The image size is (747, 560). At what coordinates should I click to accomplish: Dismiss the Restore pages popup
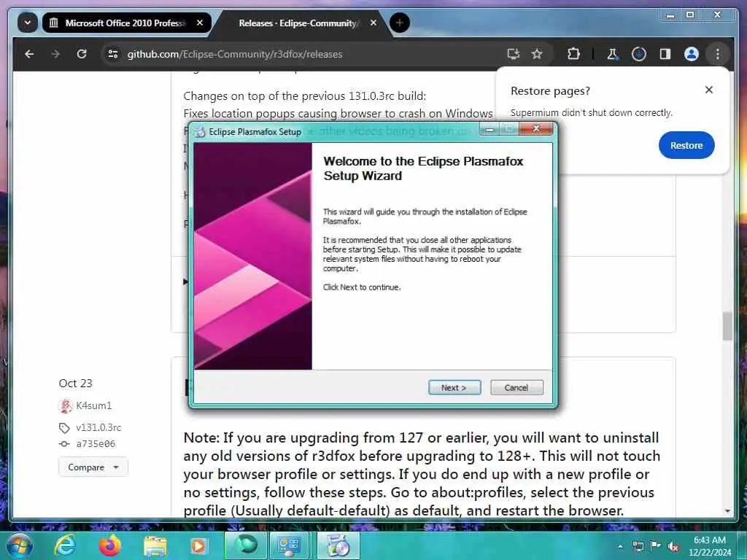tap(708, 90)
